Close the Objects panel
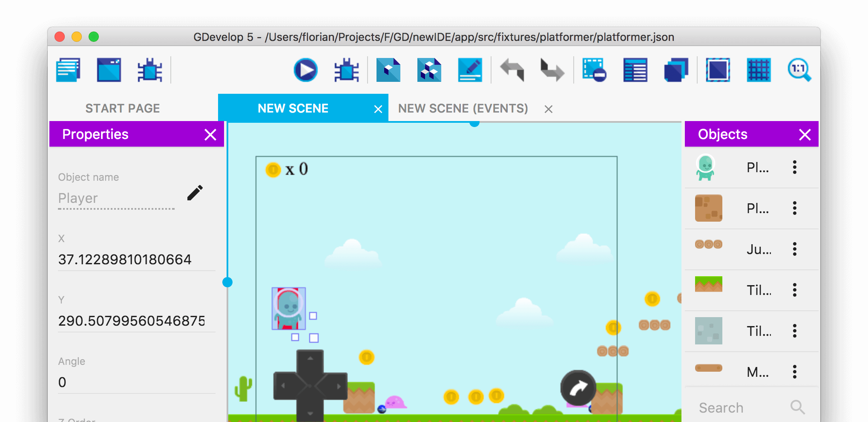 (805, 134)
